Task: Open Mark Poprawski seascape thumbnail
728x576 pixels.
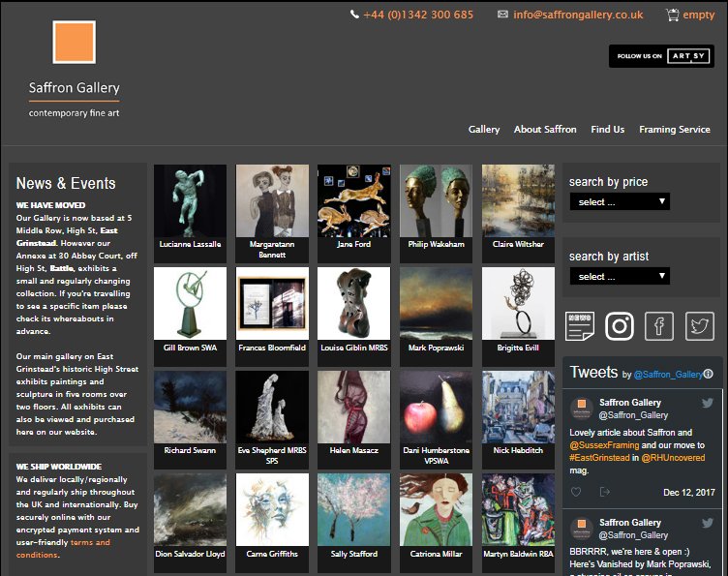Action: point(436,304)
